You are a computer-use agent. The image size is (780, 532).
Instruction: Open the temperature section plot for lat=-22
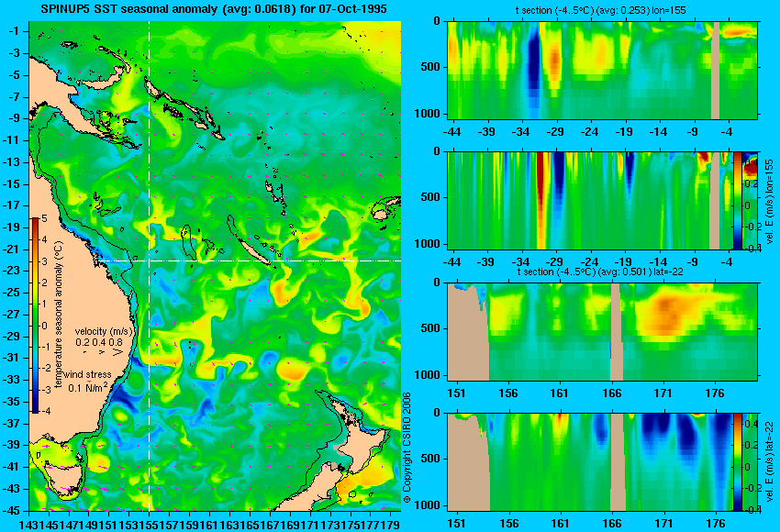(602, 332)
